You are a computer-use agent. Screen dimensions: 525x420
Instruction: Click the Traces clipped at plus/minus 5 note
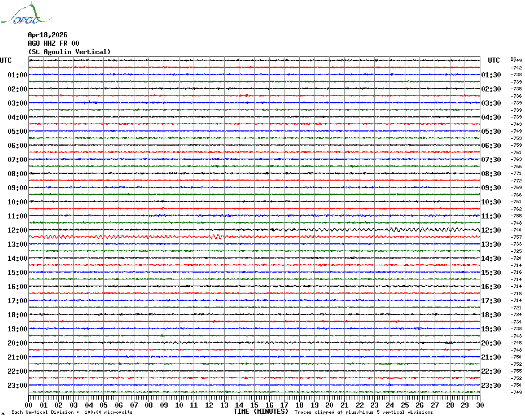(x=364, y=412)
